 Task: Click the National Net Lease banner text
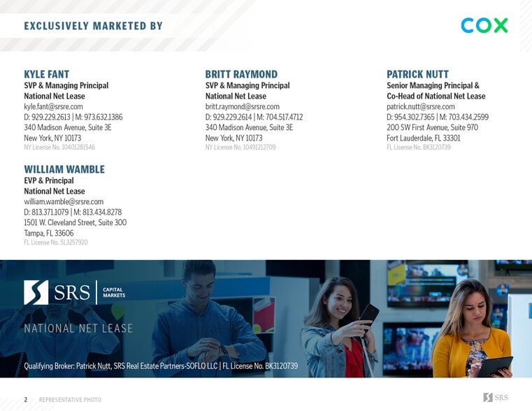click(x=78, y=329)
